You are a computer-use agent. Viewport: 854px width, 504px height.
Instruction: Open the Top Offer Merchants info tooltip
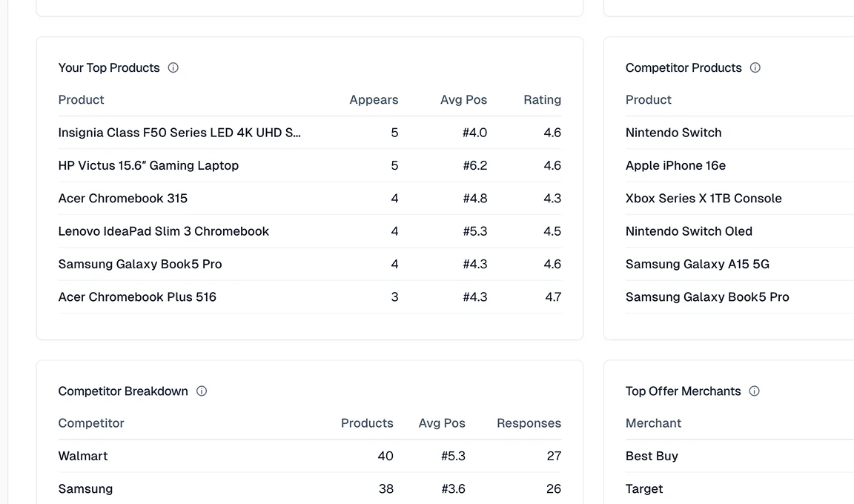pos(754,391)
